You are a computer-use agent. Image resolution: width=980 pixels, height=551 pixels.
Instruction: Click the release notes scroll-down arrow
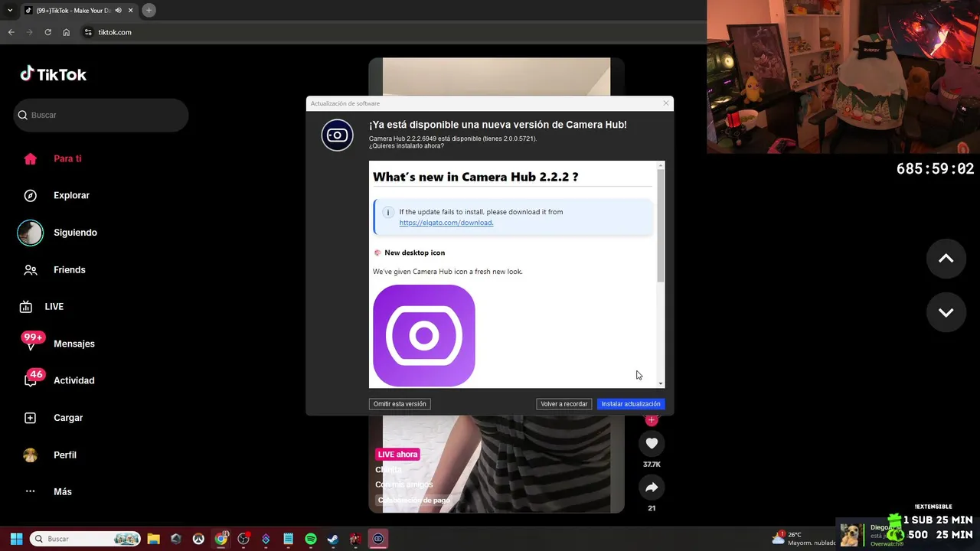661,383
